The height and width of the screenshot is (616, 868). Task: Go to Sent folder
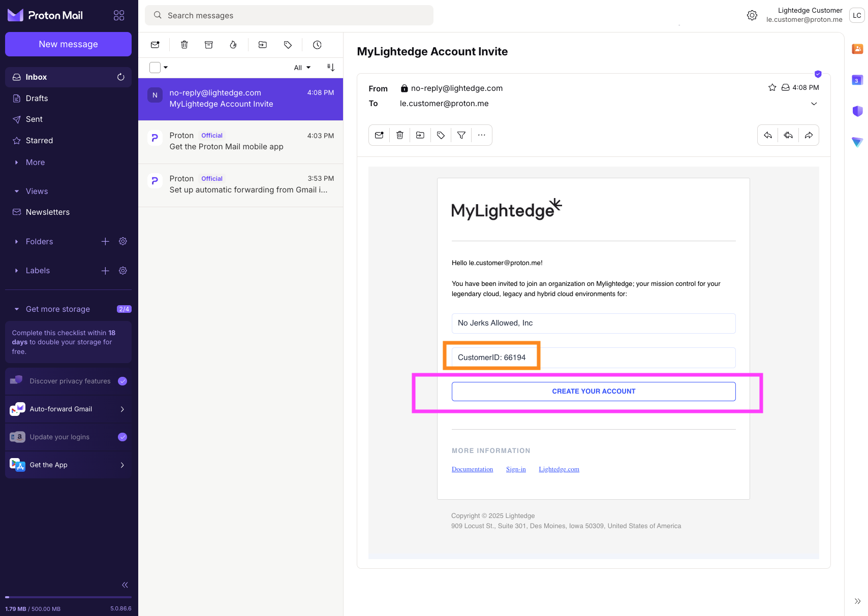pos(68,119)
